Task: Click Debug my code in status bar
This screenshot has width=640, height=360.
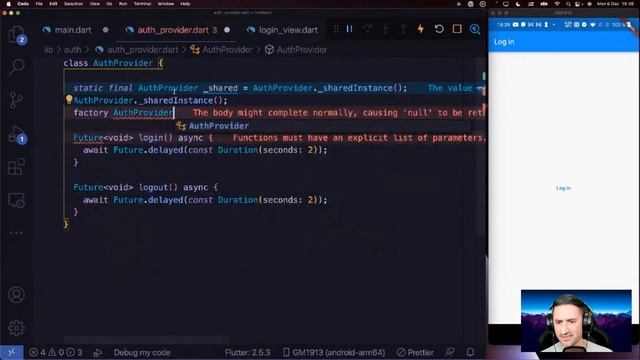Action: [x=142, y=352]
